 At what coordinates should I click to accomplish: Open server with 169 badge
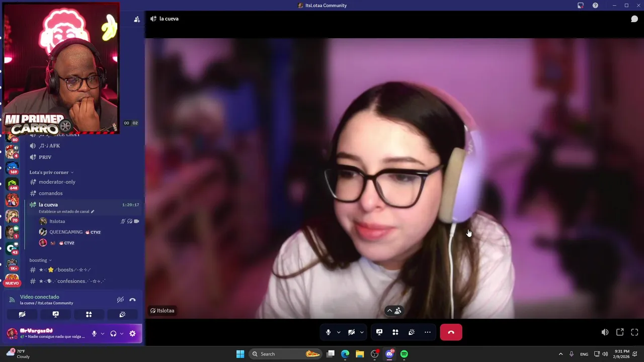click(12, 168)
